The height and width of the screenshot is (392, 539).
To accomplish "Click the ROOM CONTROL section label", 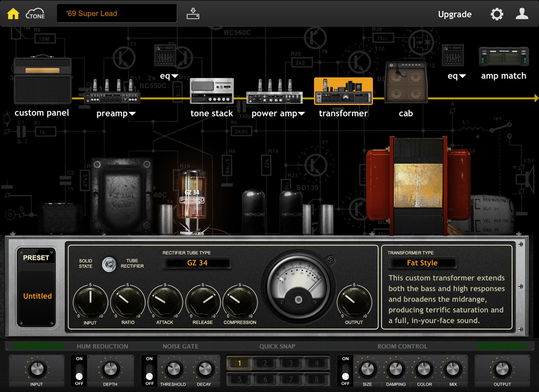I will tap(402, 346).
